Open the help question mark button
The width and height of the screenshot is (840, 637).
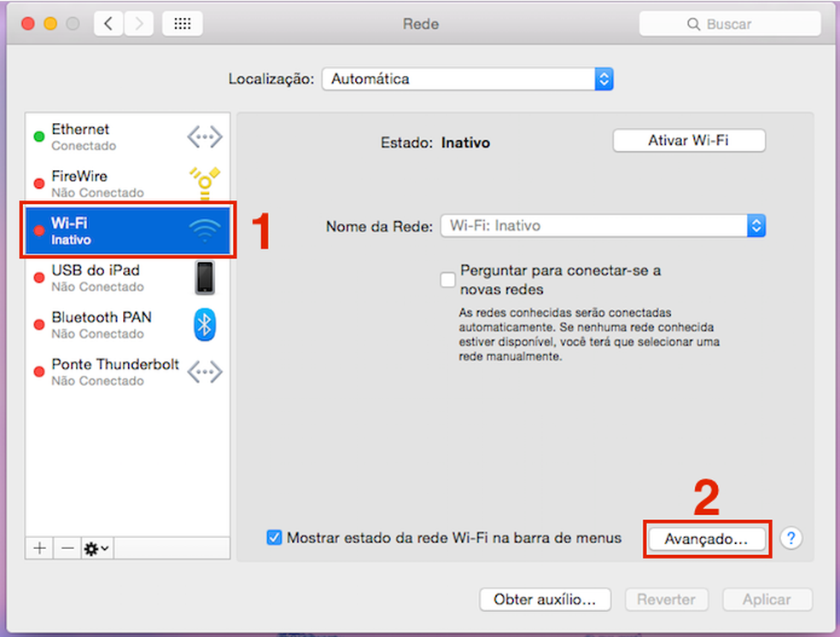[790, 538]
